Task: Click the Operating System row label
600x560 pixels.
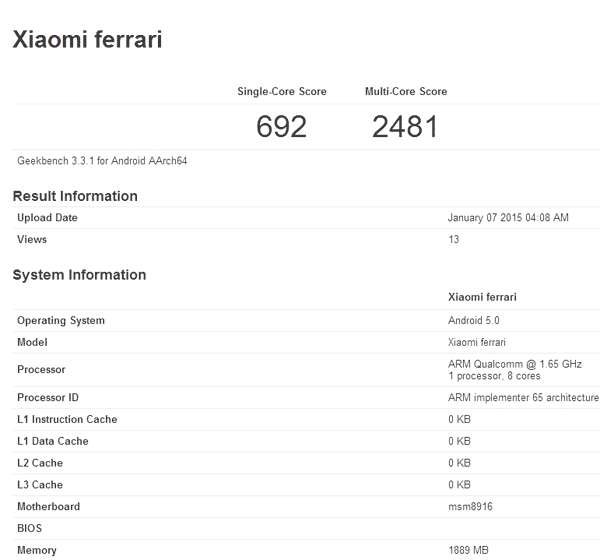Action: [61, 321]
